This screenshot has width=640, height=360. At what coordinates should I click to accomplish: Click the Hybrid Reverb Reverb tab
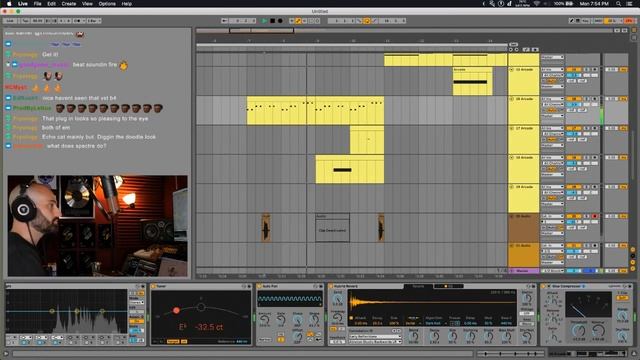(418, 286)
